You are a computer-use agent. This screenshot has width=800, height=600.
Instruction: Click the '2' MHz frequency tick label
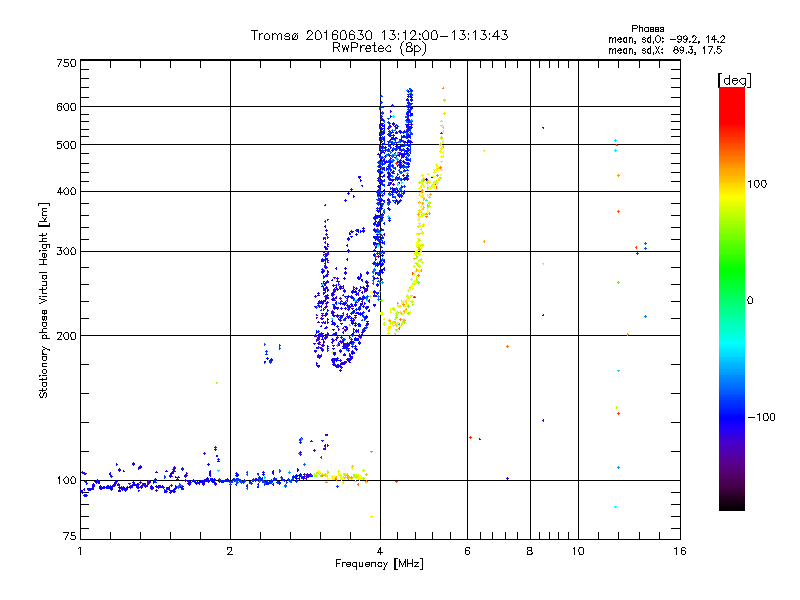tap(230, 551)
